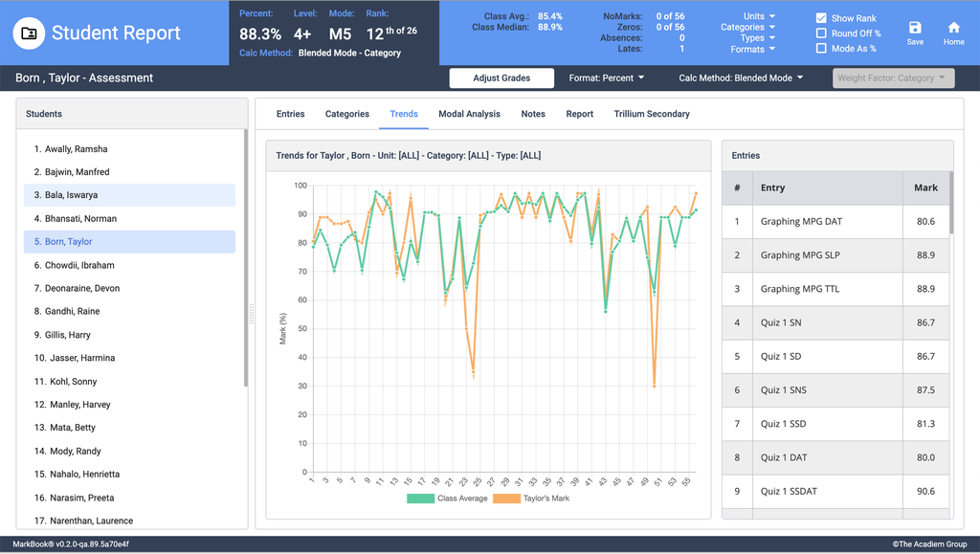Select student Gandhi, Raine
This screenshot has height=554, width=980.
[129, 311]
